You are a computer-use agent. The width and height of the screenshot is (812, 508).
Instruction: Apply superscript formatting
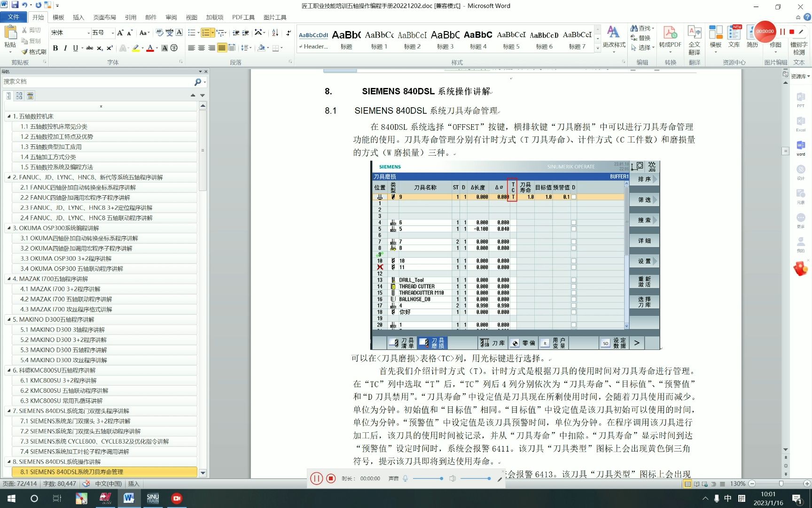click(109, 48)
